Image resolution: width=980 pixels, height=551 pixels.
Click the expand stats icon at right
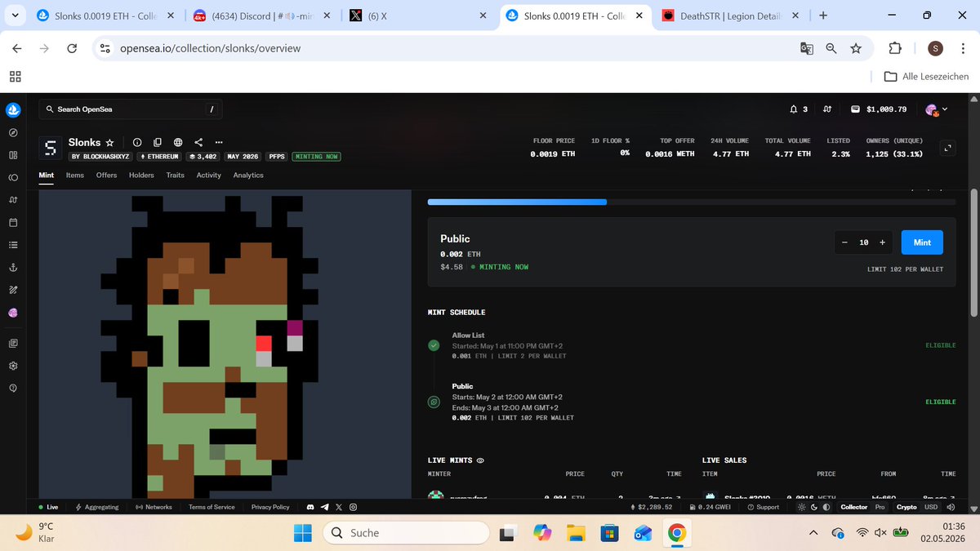947,148
